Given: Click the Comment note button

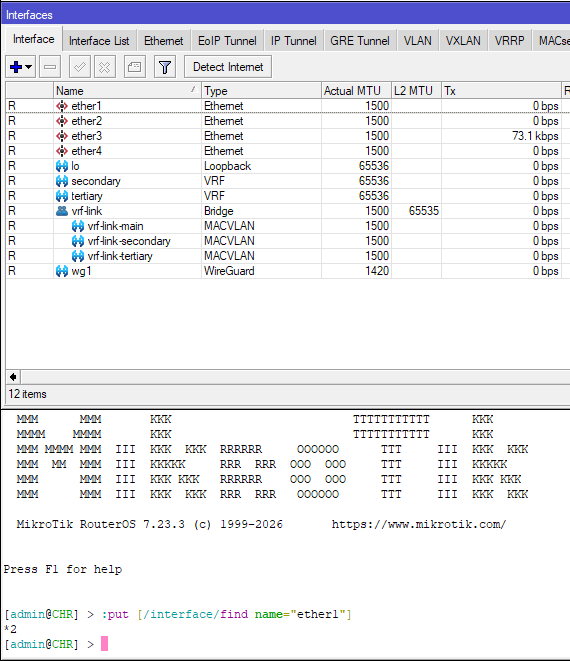Looking at the screenshot, I should click(x=135, y=67).
